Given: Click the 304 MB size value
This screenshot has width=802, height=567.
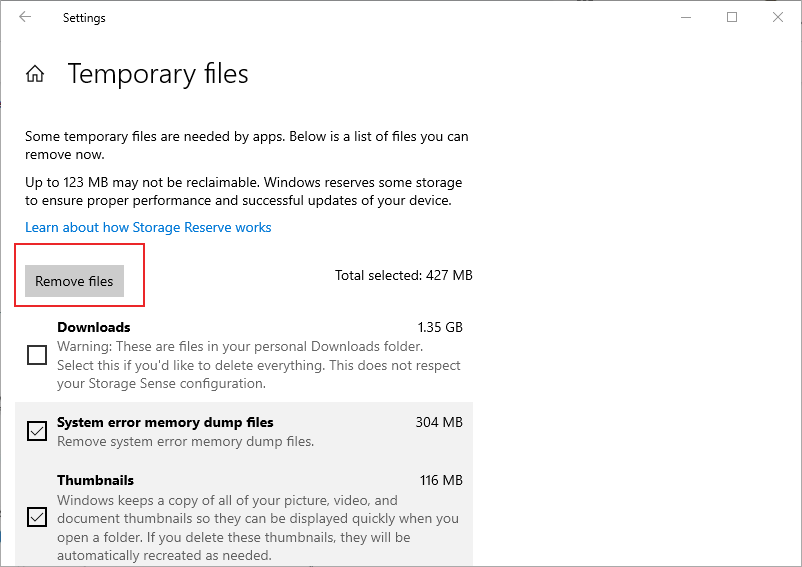Looking at the screenshot, I should [x=439, y=422].
